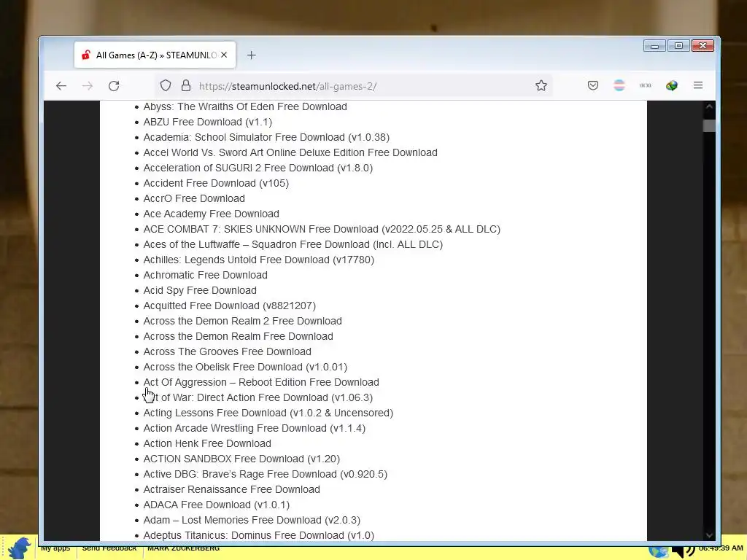This screenshot has height=560, width=747.
Task: Open Act Of Aggression – Reboot Edition link
Action: click(x=261, y=382)
